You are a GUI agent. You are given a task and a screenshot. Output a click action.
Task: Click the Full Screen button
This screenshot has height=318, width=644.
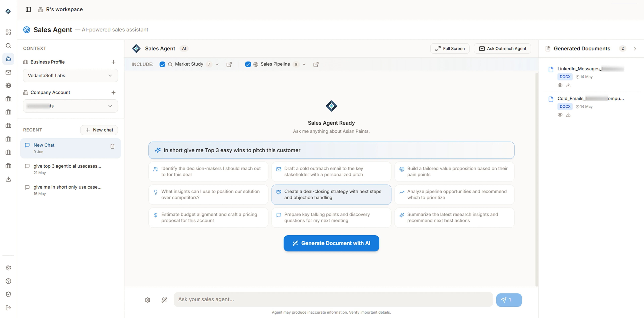tap(450, 48)
